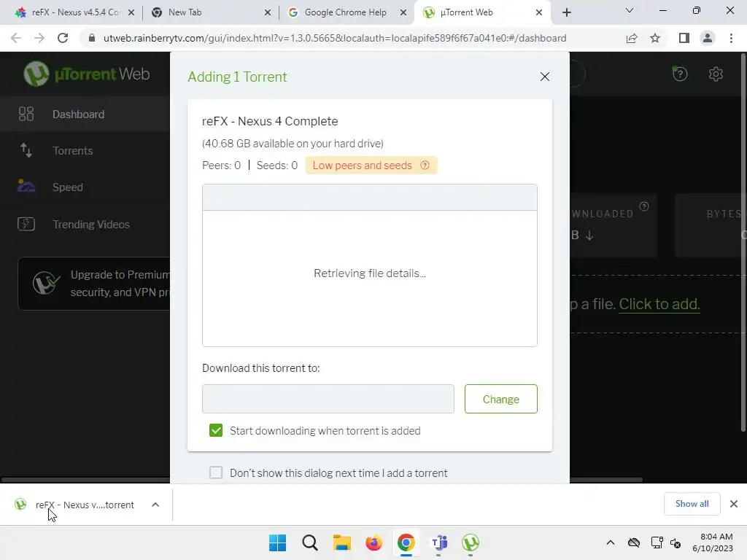Click the Low peers and seeds help icon
Screen dimensions: 747x560
click(425, 166)
